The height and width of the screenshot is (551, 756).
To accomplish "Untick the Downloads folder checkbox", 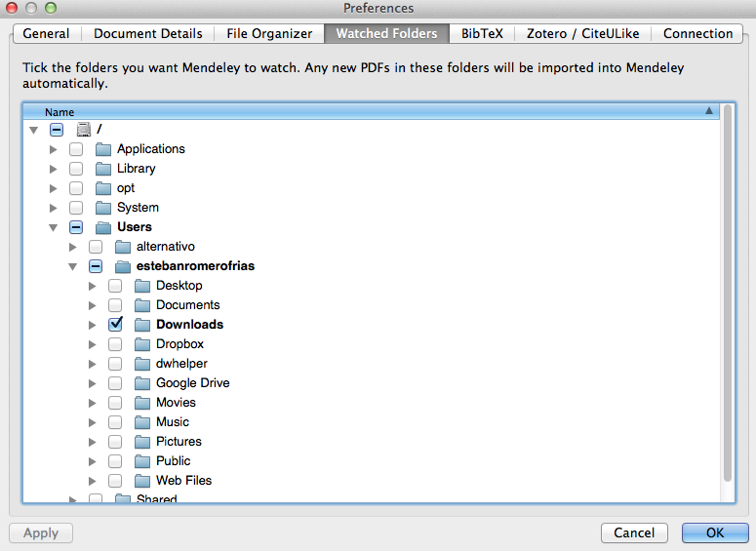I will (115, 325).
